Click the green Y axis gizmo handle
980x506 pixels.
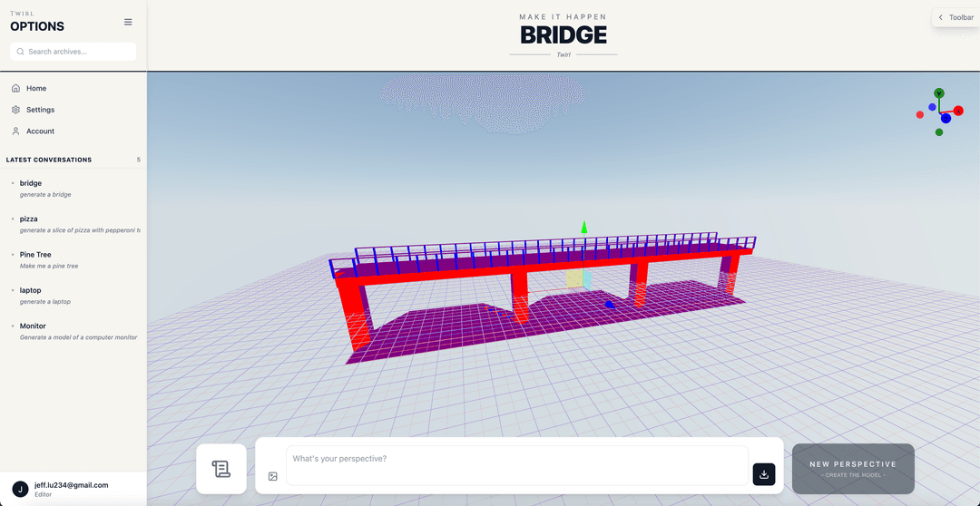click(939, 93)
